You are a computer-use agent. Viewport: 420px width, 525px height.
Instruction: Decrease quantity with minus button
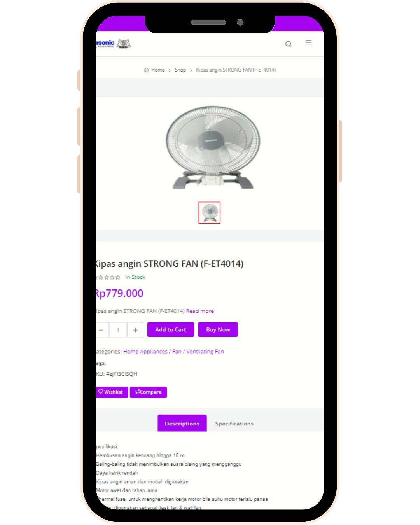[101, 330]
